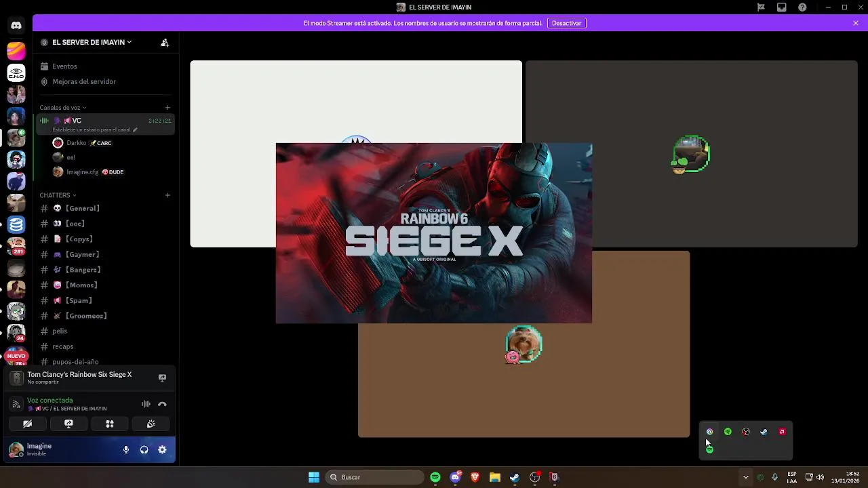Collapse the hidden tray icons chevron
Image resolution: width=868 pixels, height=488 pixels.
746,477
